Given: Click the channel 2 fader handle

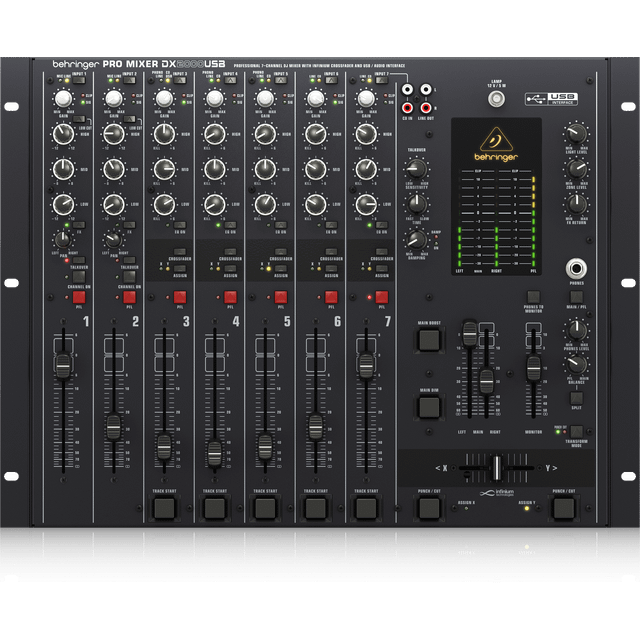Looking at the screenshot, I should coord(114,427).
